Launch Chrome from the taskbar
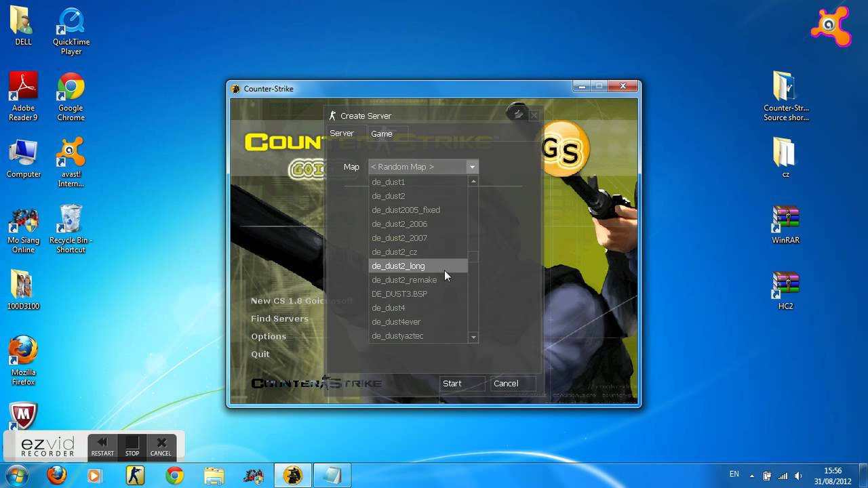The height and width of the screenshot is (488, 868). tap(175, 476)
